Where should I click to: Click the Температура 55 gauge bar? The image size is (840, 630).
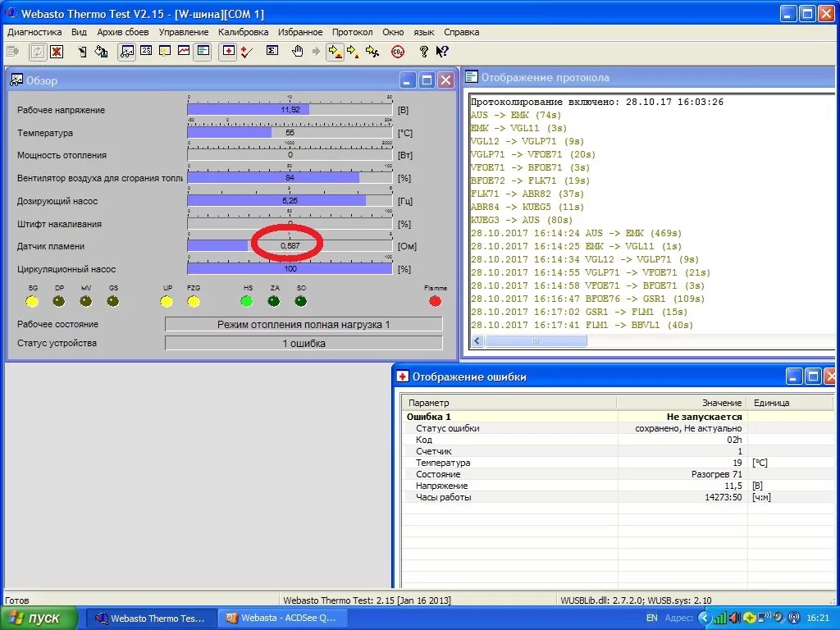[290, 132]
